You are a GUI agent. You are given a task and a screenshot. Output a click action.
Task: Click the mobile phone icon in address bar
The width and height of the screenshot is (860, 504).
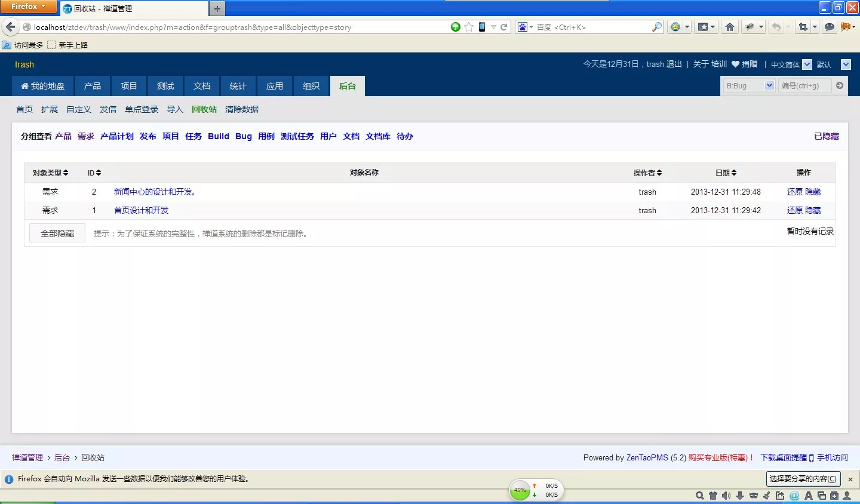(482, 27)
